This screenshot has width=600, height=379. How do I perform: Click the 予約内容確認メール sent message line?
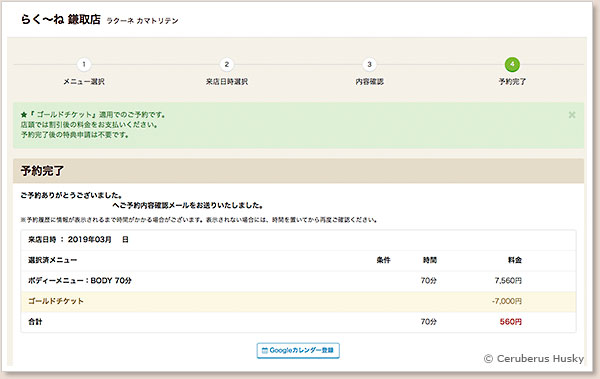coord(188,206)
